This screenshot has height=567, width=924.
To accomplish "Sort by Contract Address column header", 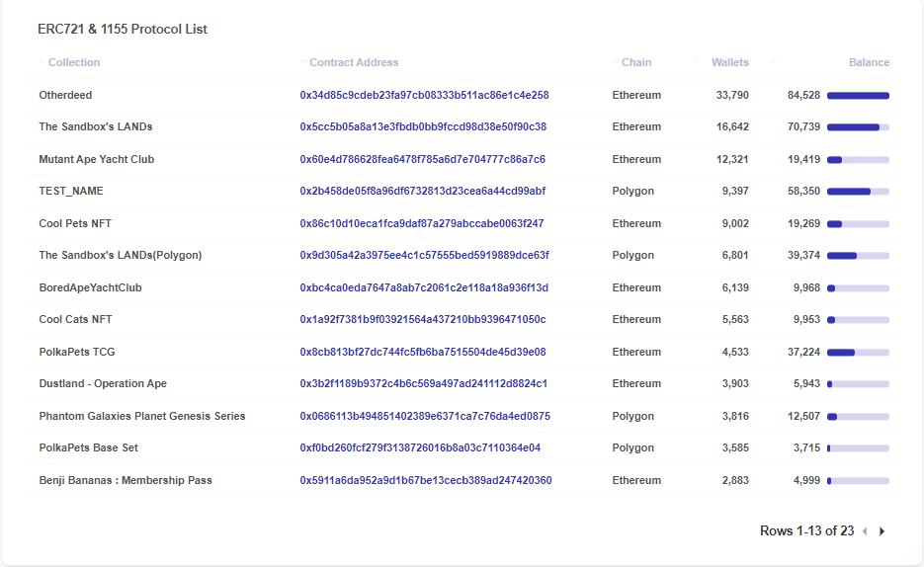I will [354, 62].
